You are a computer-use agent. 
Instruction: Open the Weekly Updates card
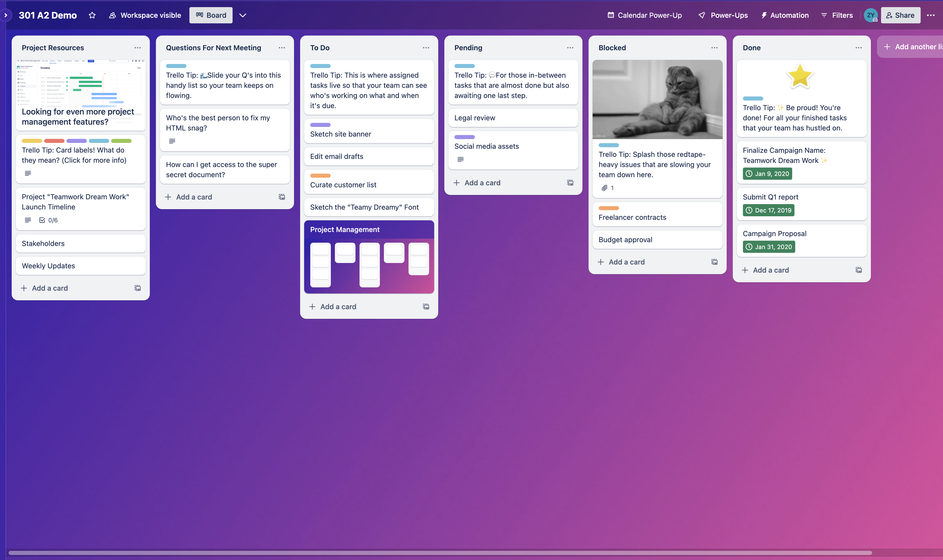[80, 266]
